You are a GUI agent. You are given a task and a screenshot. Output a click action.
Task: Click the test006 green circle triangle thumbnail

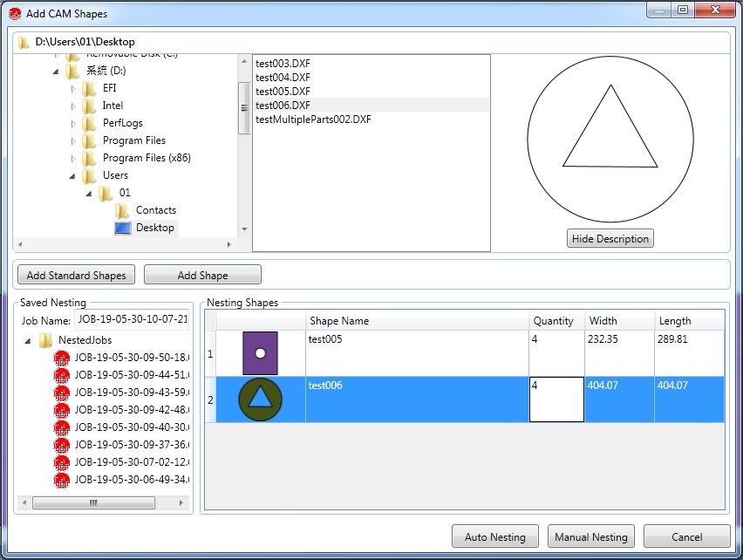tap(260, 400)
